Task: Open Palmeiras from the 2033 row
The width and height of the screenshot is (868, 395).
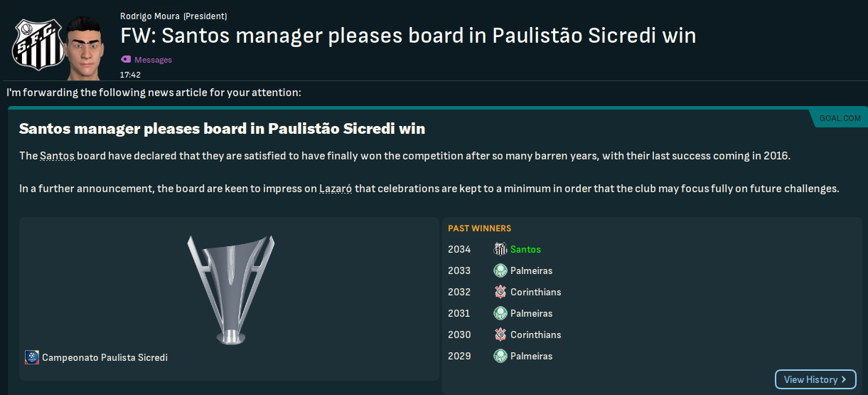Action: [x=531, y=270]
